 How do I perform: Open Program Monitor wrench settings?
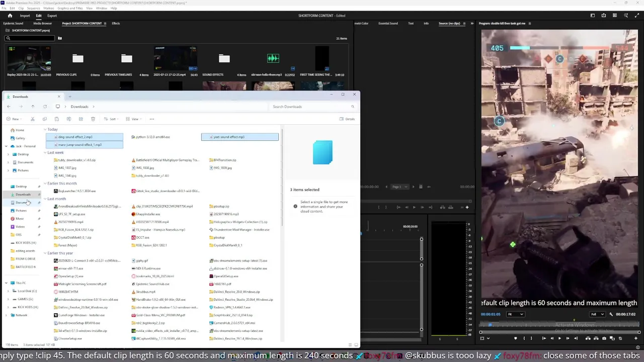click(611, 314)
